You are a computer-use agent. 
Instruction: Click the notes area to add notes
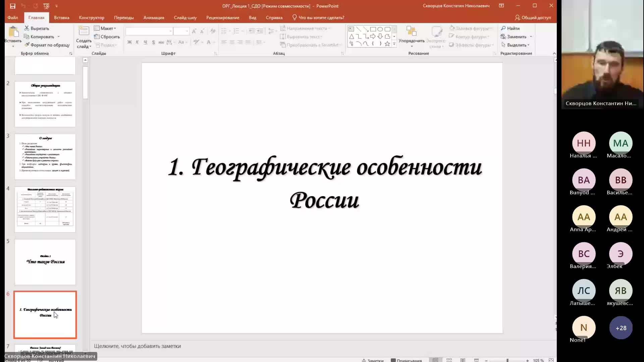322,346
